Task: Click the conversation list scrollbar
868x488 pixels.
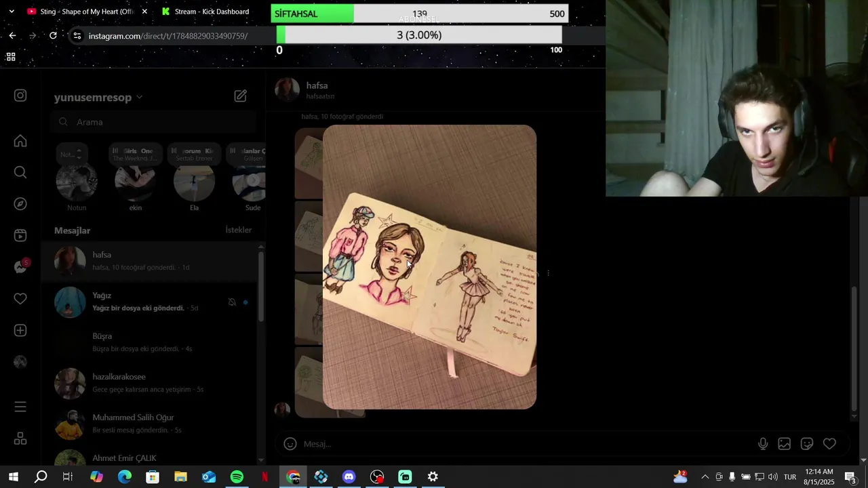Action: point(262,288)
